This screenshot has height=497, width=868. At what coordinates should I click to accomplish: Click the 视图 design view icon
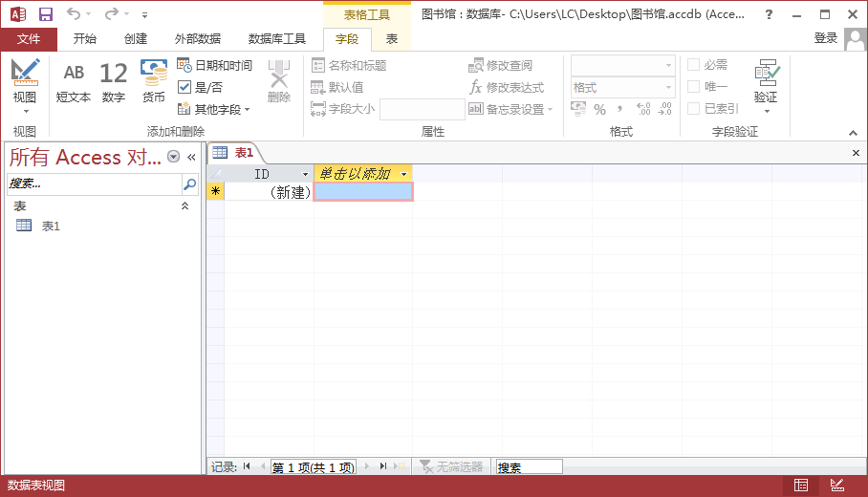click(25, 73)
